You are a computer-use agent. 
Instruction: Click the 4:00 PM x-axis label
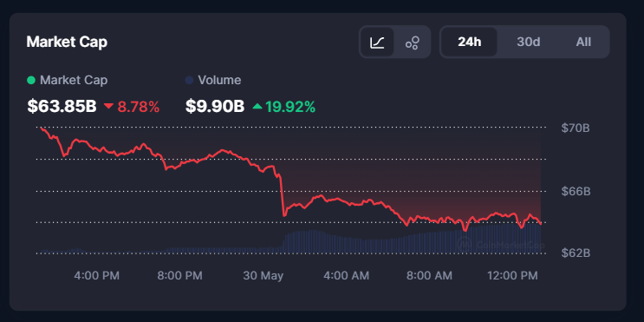point(96,275)
